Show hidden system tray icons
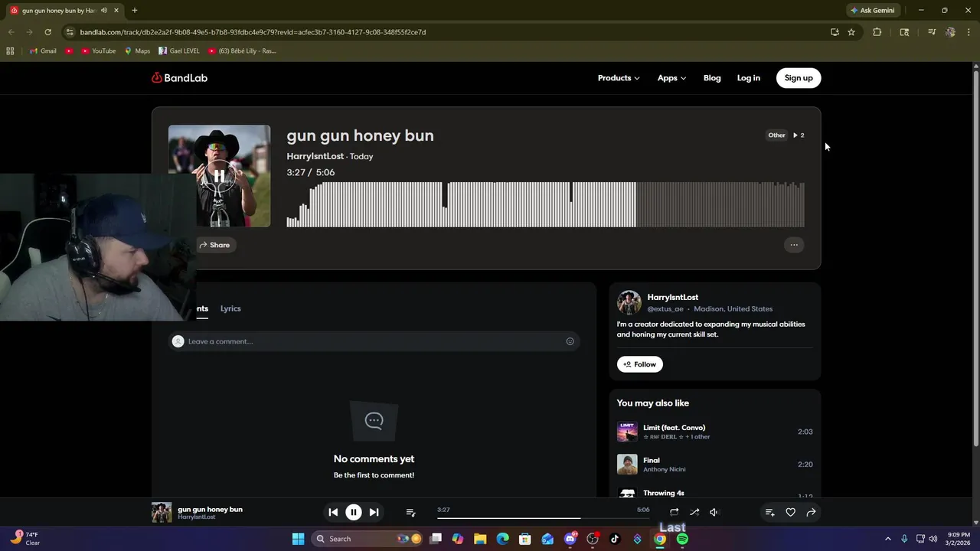 point(888,539)
